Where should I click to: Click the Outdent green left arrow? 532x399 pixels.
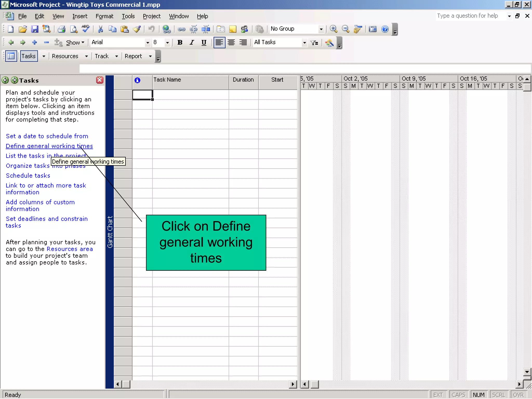pyautogui.click(x=11, y=42)
